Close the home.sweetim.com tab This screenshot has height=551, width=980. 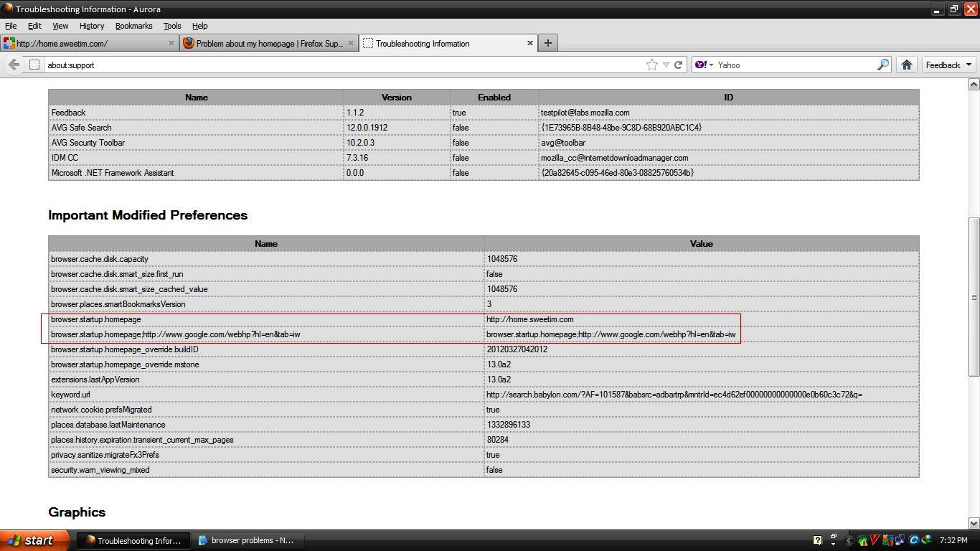[171, 43]
